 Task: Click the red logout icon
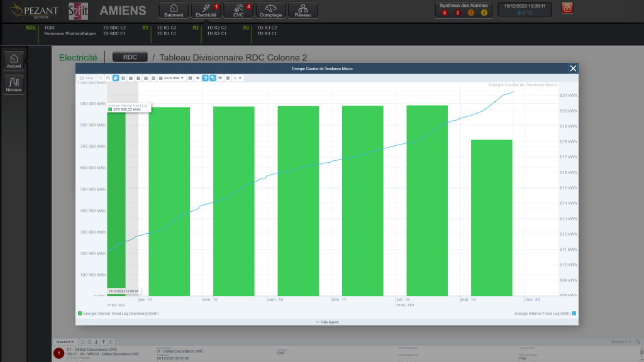coord(567,9)
